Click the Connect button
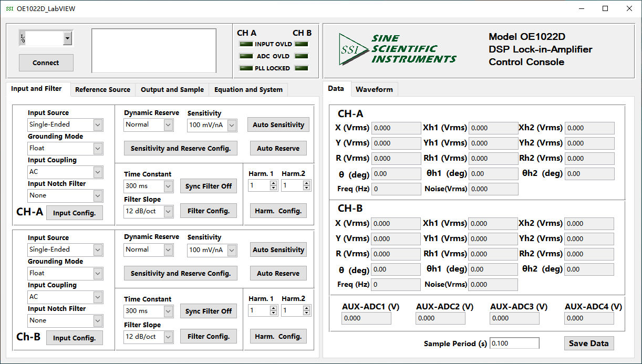 pos(46,63)
